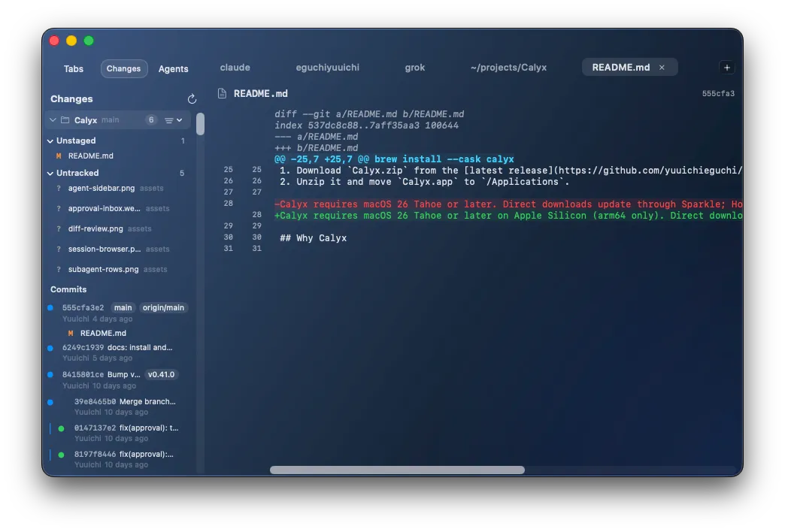Close the README.md tab
The height and width of the screenshot is (532, 785).
pos(662,68)
